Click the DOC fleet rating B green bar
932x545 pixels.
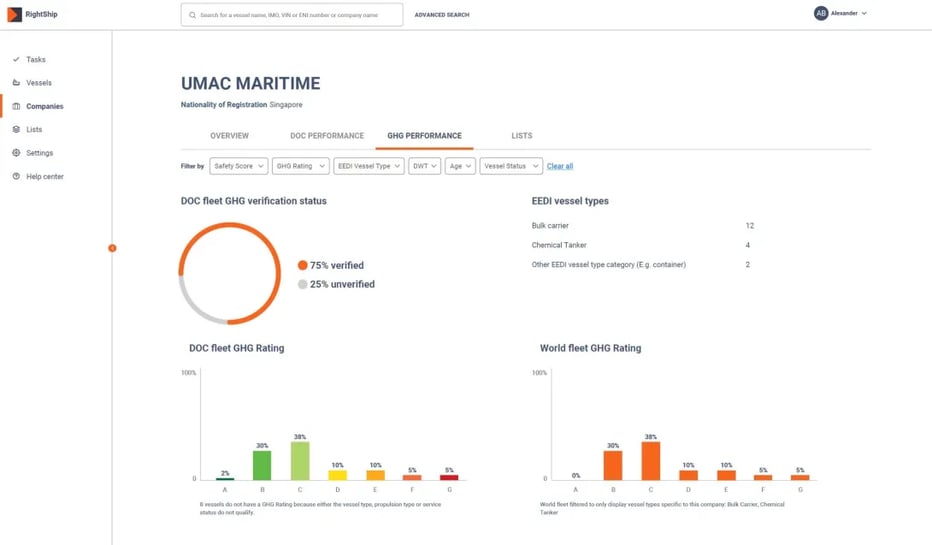coord(262,465)
